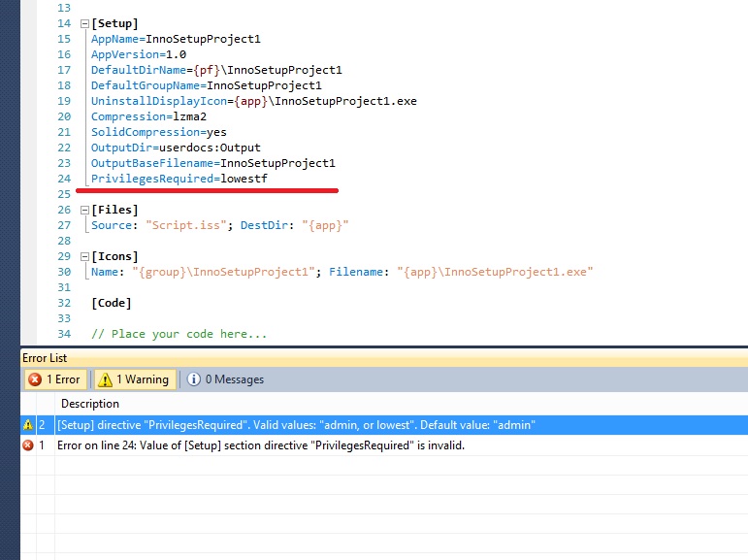
Task: Click the UninstallDisplayIcon line
Action: click(x=254, y=101)
